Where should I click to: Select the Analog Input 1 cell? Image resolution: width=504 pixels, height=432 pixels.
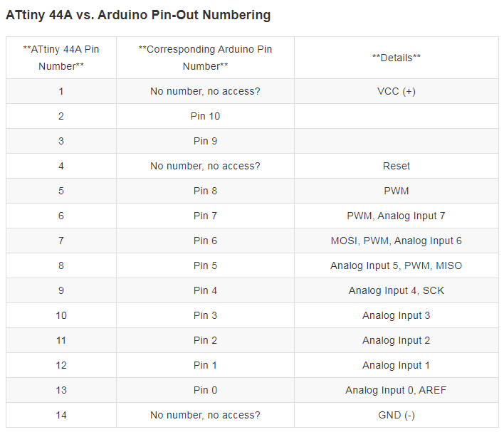coord(397,365)
